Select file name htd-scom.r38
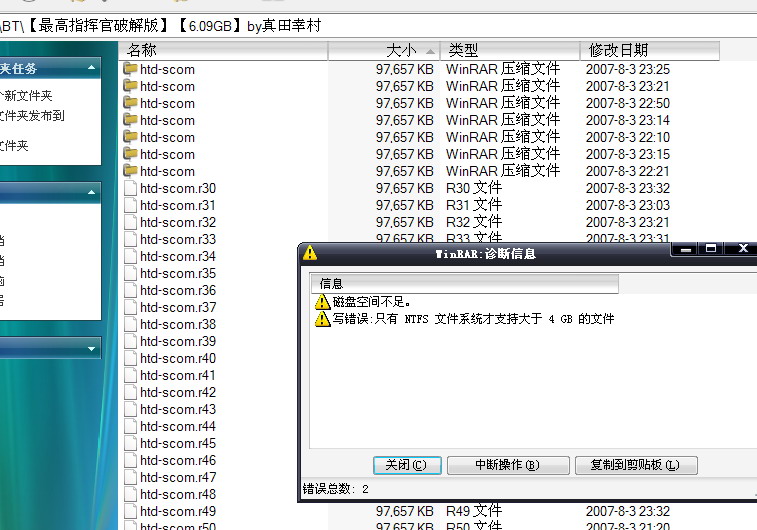The image size is (757, 530). point(178,324)
